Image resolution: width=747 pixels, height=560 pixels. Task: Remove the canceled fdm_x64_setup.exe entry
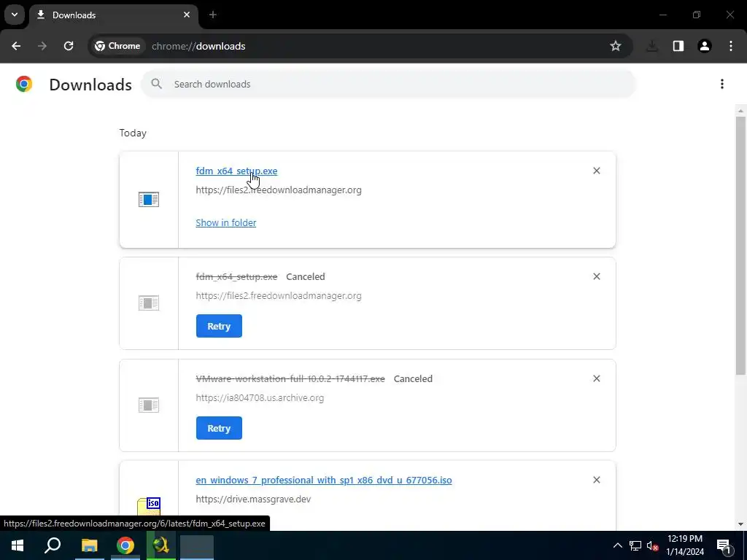click(x=597, y=276)
